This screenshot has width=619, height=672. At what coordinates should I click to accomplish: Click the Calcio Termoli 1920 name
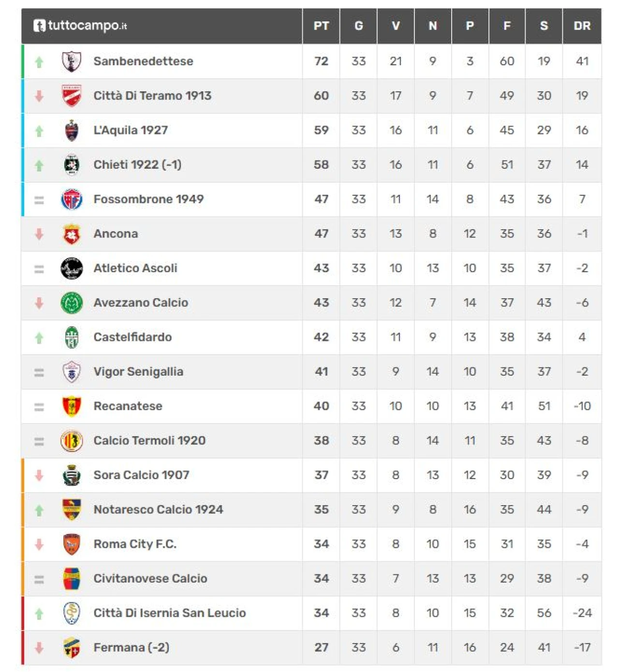[x=149, y=441]
